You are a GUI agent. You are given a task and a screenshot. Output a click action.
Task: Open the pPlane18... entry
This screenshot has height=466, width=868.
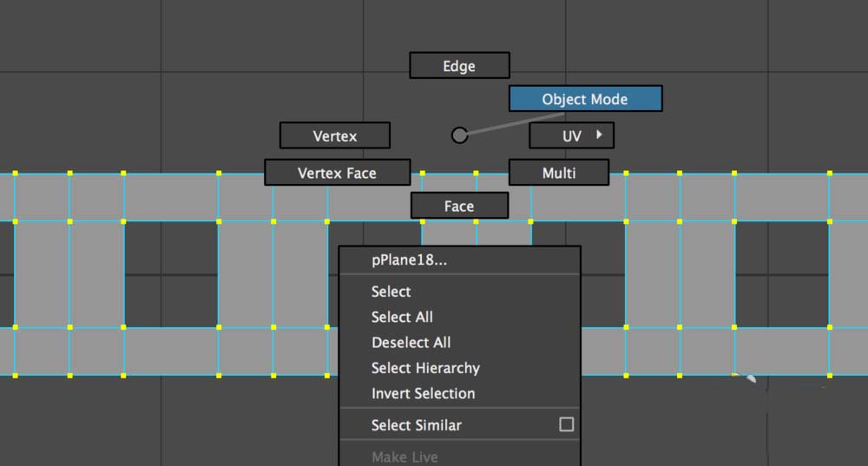coord(409,259)
